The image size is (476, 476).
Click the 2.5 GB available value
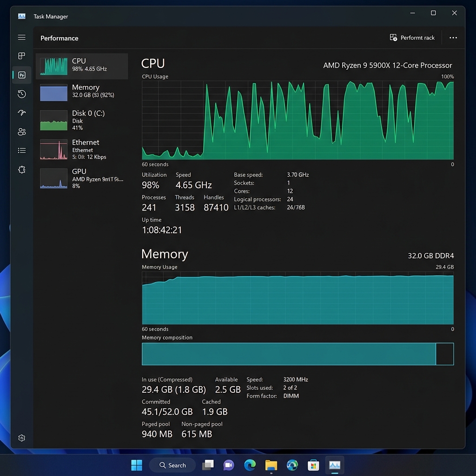point(228,390)
